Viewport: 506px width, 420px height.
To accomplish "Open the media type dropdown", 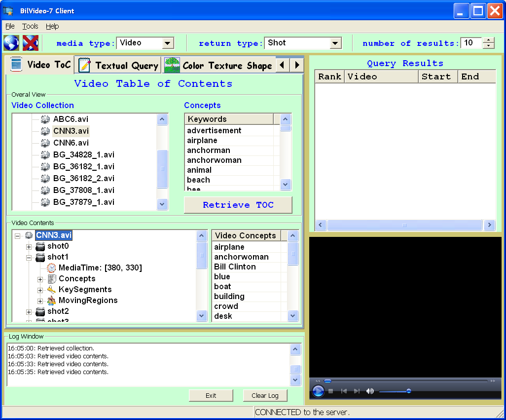I will pos(168,43).
